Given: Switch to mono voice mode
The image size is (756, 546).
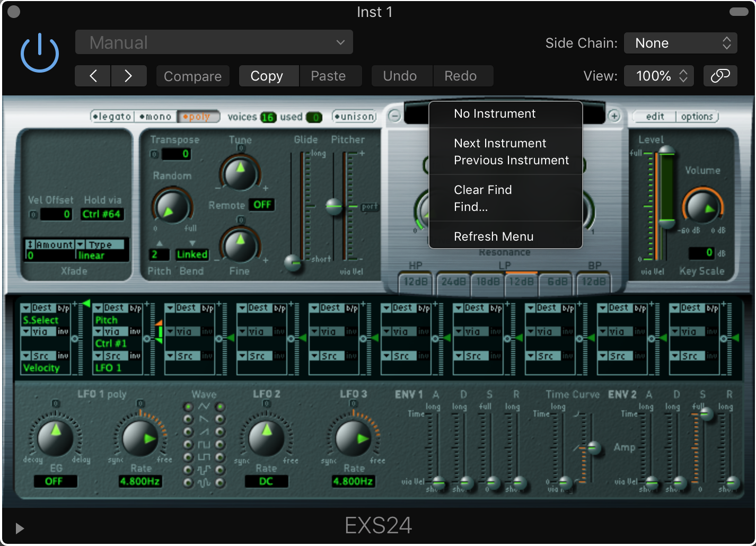Looking at the screenshot, I should [155, 117].
